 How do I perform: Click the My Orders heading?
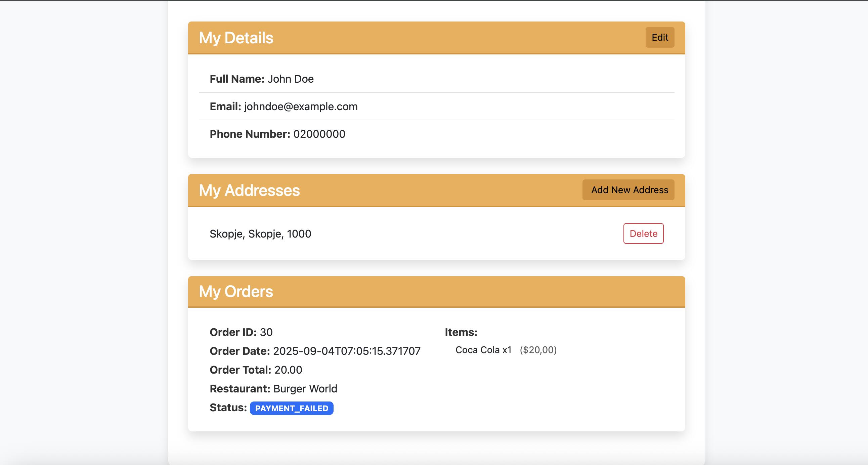235,292
